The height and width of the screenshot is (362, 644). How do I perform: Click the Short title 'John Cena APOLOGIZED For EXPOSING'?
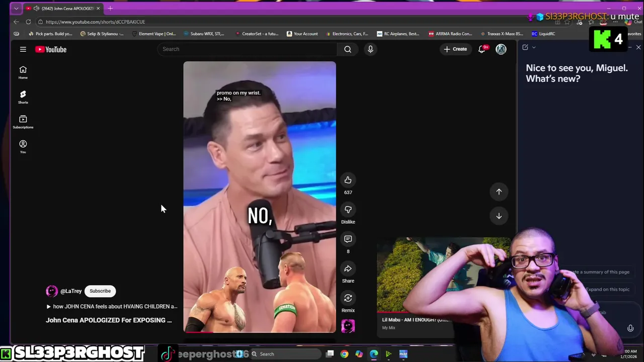tap(109, 320)
